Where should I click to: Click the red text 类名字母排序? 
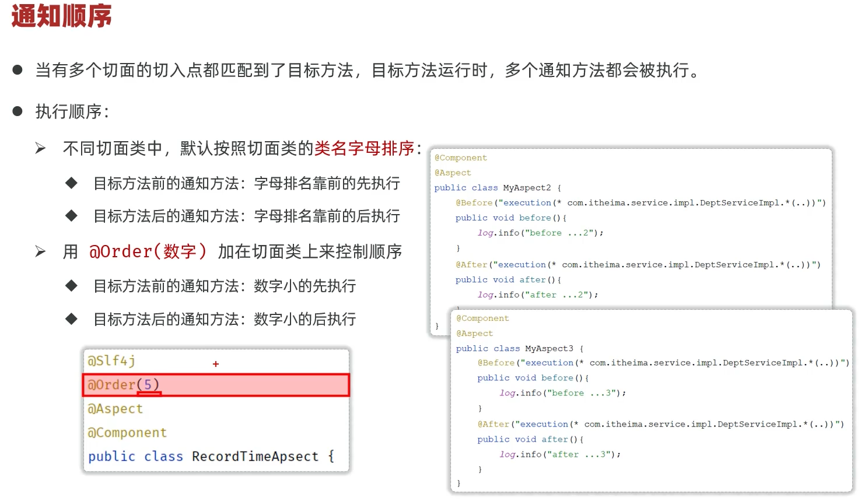point(365,148)
